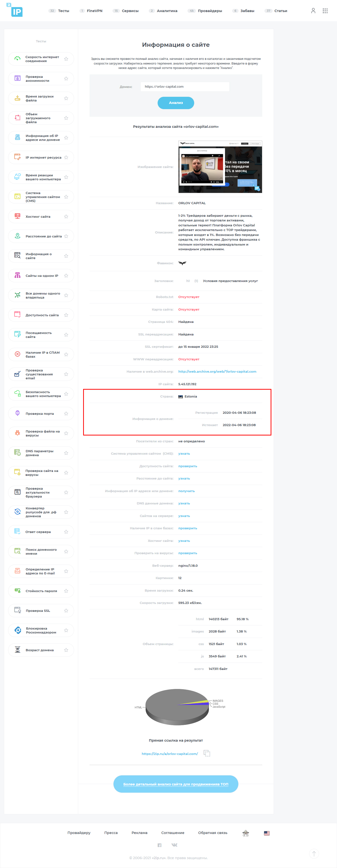Click the page size pie chart
This screenshot has height=868, width=337.
click(x=177, y=703)
